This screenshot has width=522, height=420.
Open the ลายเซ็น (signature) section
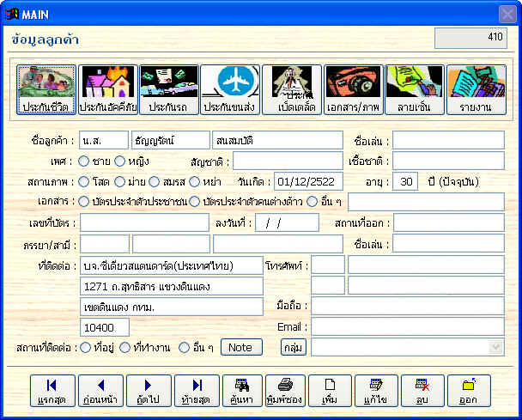pos(414,90)
